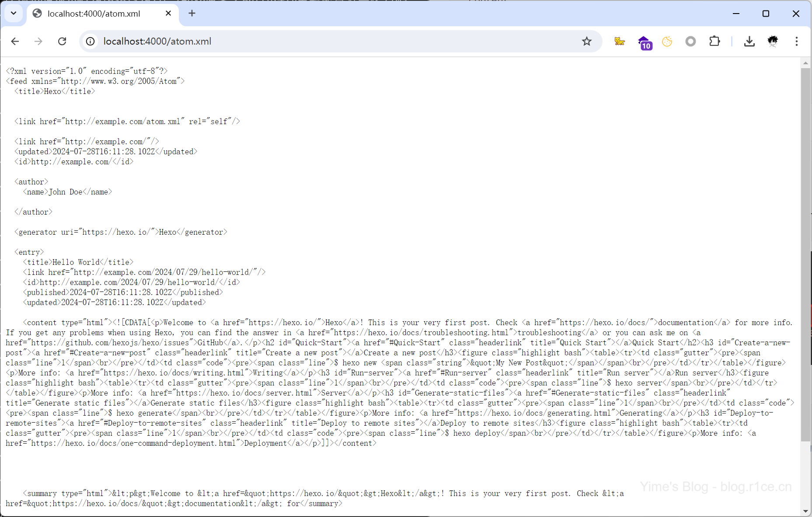Open the user profile avatar
Screen dimensions: 812x517
(773, 41)
